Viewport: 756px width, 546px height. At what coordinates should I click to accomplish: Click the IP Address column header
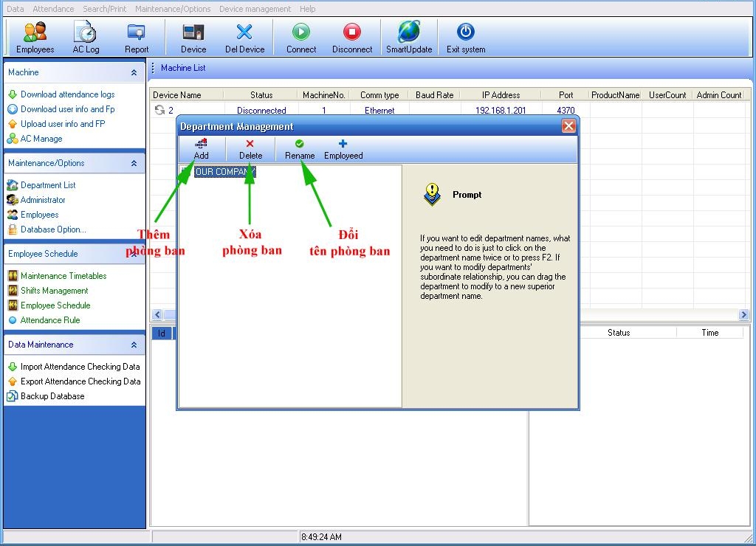click(501, 95)
